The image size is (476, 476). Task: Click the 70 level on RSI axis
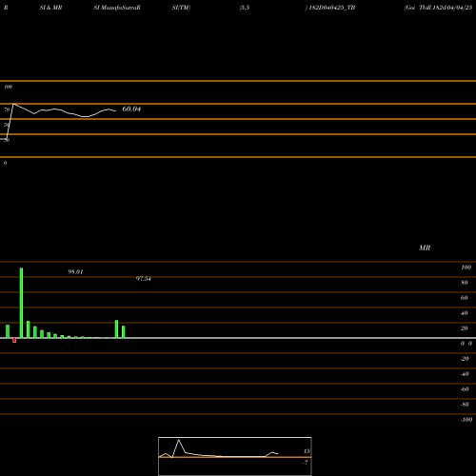pos(7,109)
